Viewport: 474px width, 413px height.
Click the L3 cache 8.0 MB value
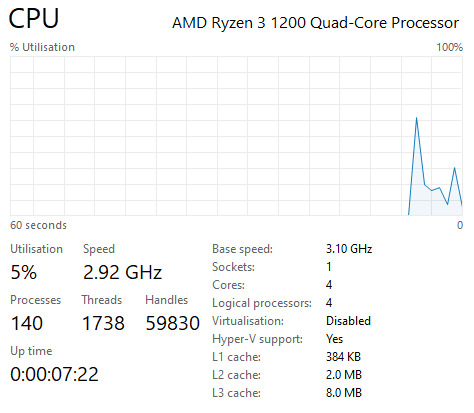tap(344, 393)
